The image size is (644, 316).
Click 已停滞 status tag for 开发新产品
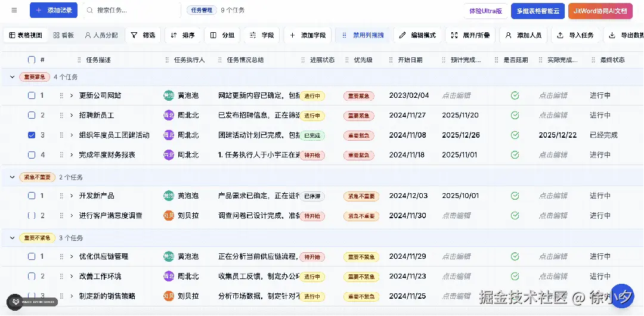click(312, 196)
